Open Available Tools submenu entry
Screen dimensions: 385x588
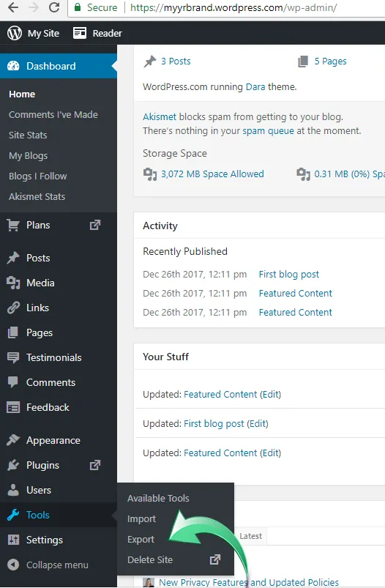click(158, 498)
